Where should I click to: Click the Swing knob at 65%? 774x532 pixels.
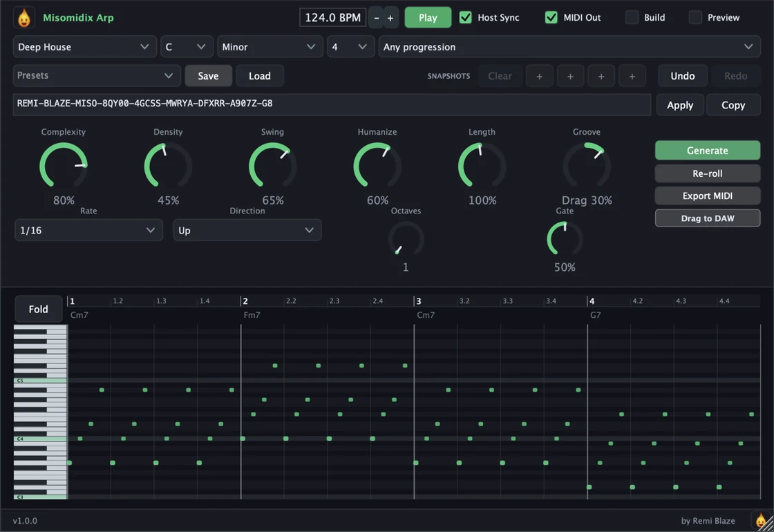tap(272, 167)
